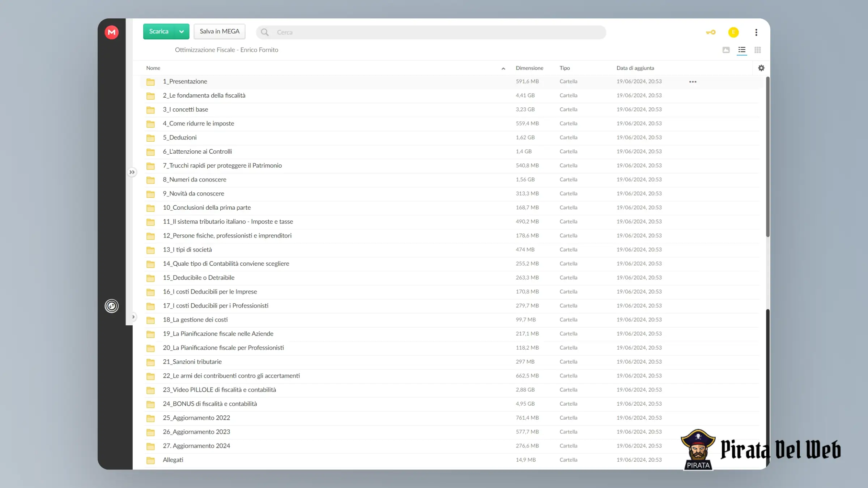Select 17_I costi Deducibili per i Professionisti
The image size is (868, 488).
[x=216, y=305]
